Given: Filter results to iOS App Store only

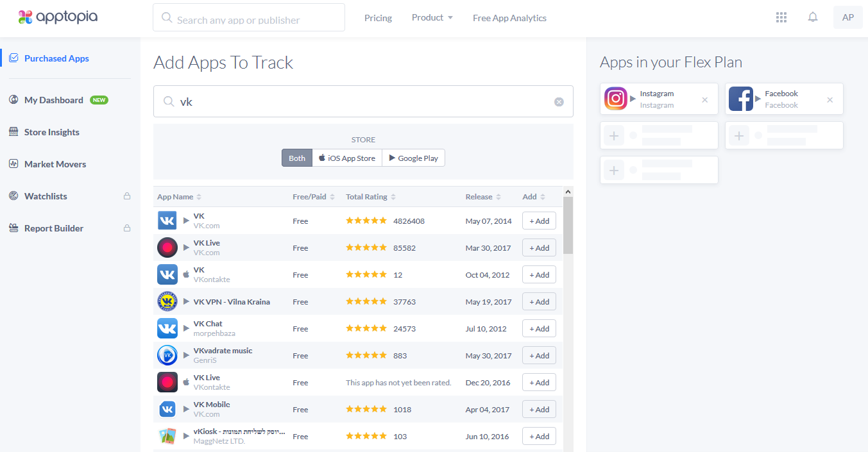Looking at the screenshot, I should click(346, 158).
